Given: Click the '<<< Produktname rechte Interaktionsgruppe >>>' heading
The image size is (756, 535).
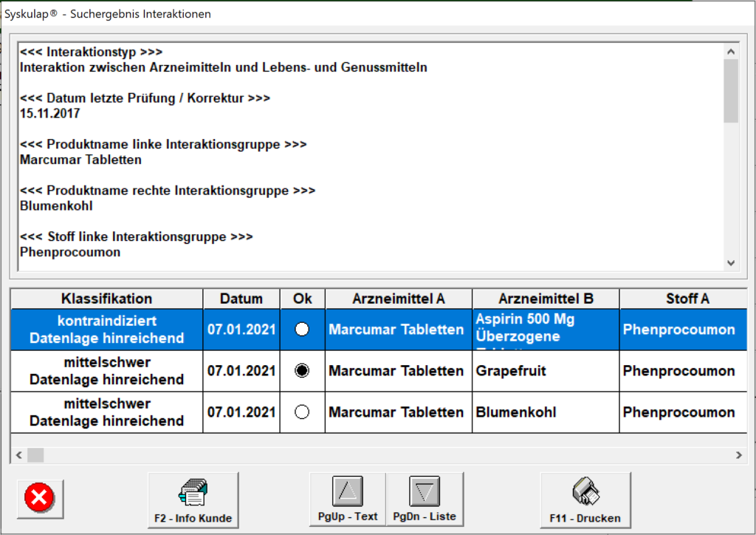Looking at the screenshot, I should [168, 191].
